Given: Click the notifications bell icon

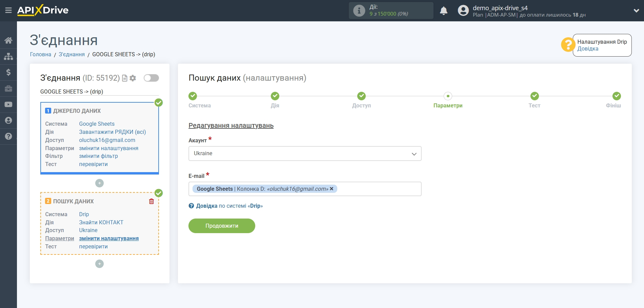Looking at the screenshot, I should [x=444, y=11].
